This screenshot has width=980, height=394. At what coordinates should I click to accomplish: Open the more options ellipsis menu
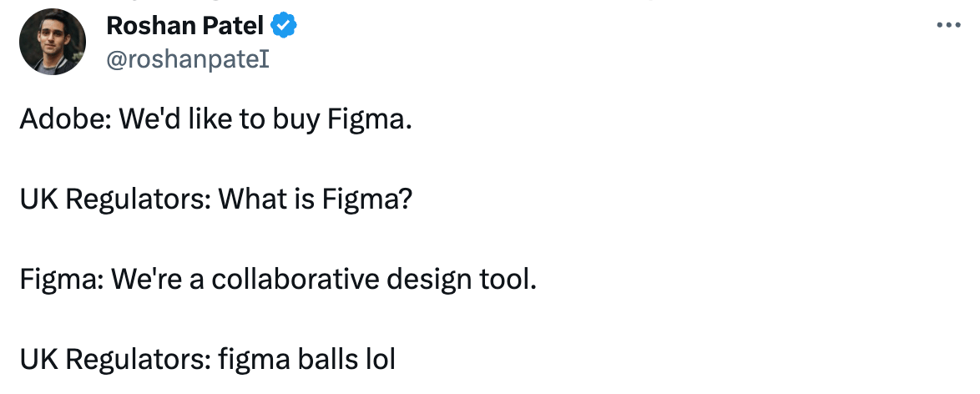tap(949, 26)
